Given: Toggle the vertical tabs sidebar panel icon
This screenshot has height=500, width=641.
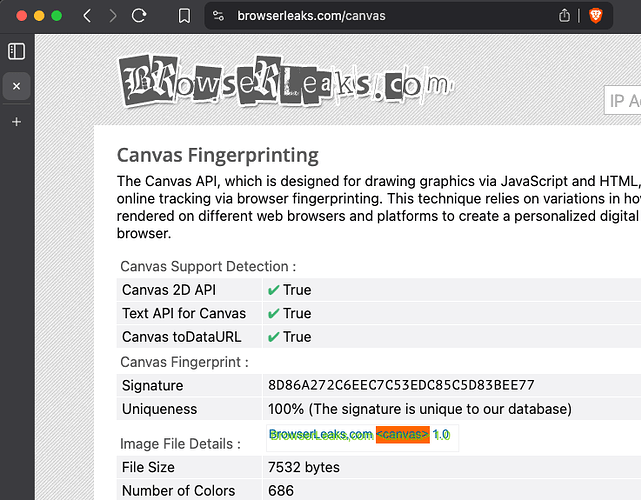Looking at the screenshot, I should (16, 51).
